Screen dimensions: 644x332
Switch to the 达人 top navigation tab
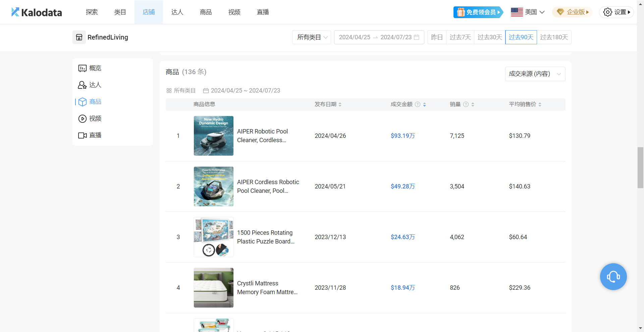pyautogui.click(x=177, y=12)
